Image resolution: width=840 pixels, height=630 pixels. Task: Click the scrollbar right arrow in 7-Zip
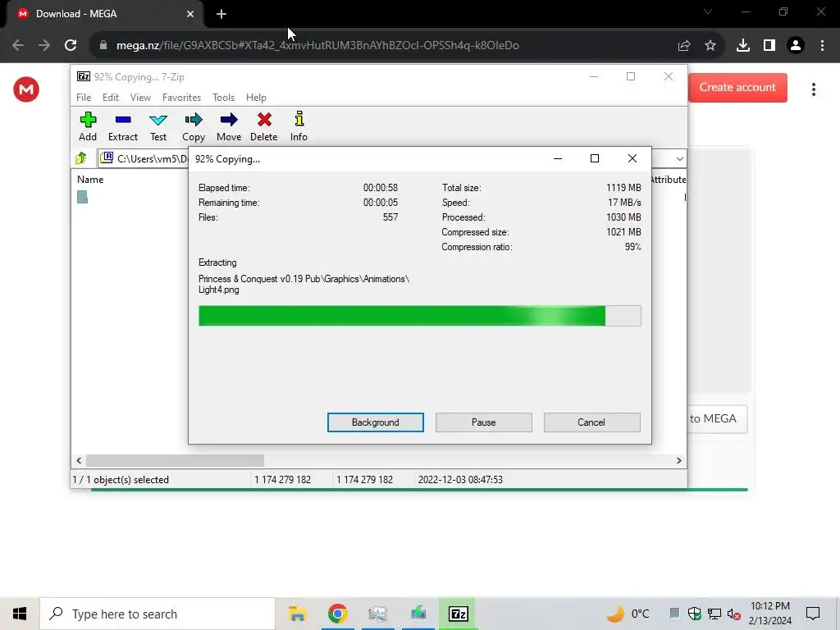pyautogui.click(x=678, y=461)
